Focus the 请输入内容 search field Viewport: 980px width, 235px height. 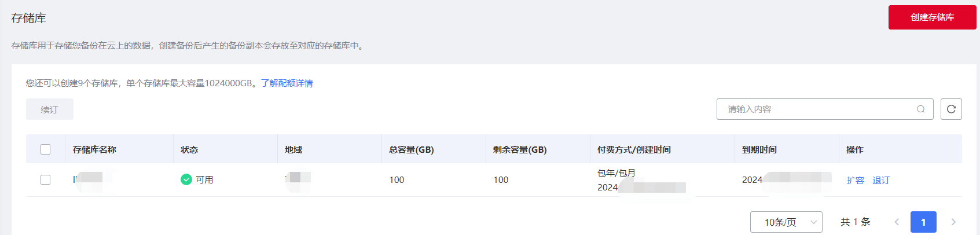pyautogui.click(x=816, y=109)
